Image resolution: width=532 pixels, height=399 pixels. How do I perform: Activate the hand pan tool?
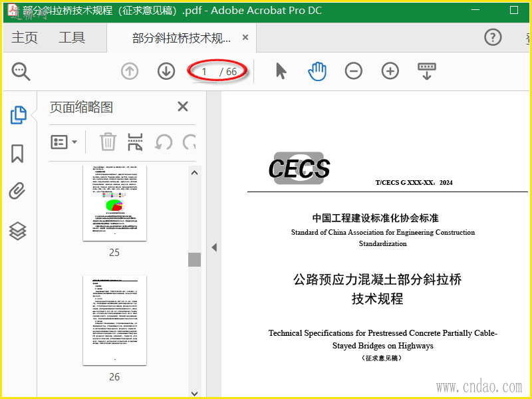pyautogui.click(x=318, y=71)
